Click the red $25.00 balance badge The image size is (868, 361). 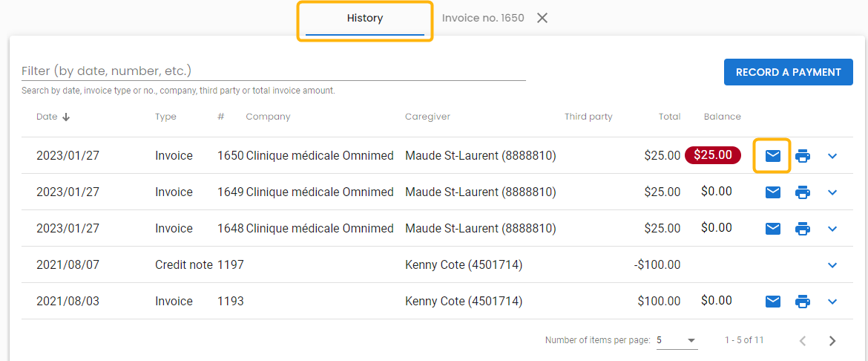point(713,155)
